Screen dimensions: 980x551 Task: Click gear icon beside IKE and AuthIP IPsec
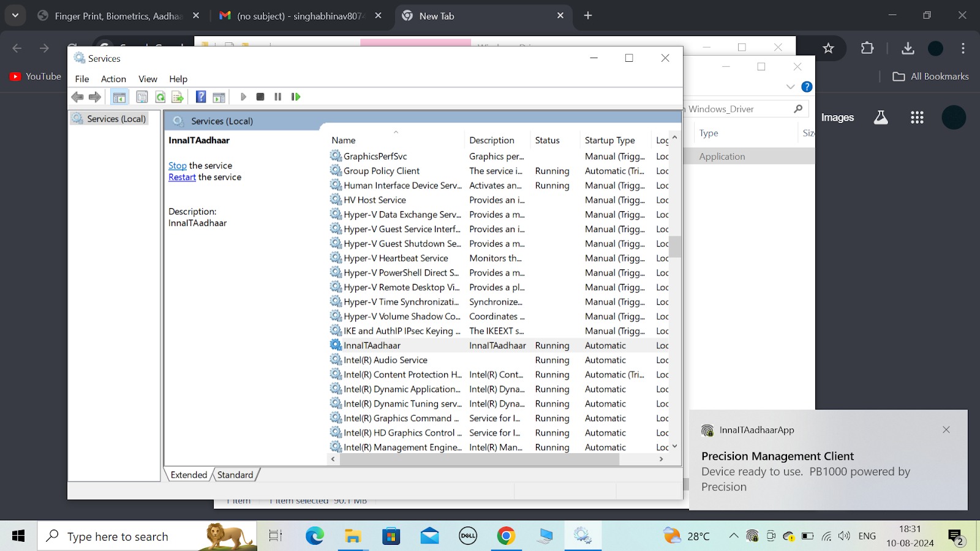tap(336, 331)
